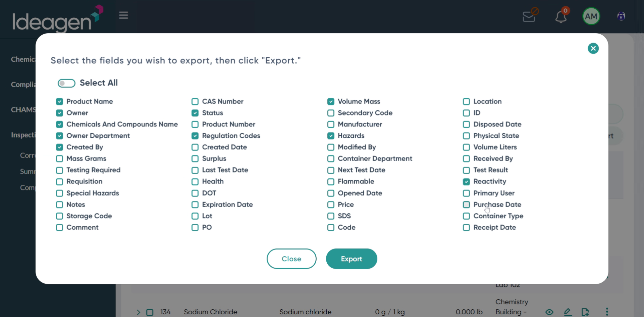Check the Comment checkbox

click(59, 227)
